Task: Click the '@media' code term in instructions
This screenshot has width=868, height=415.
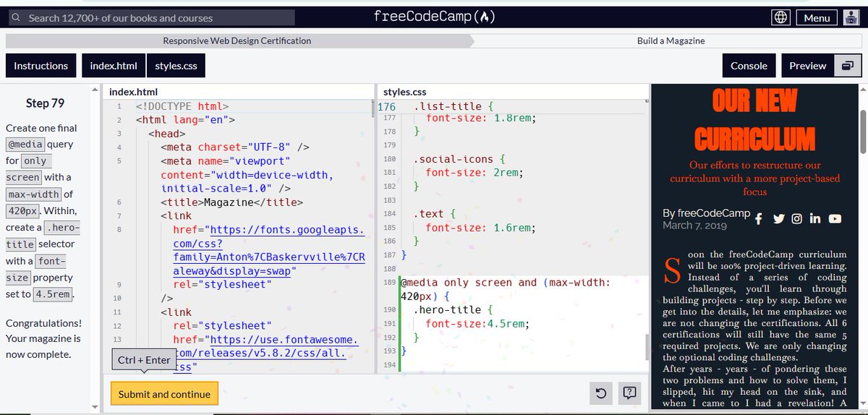Action: [27, 144]
